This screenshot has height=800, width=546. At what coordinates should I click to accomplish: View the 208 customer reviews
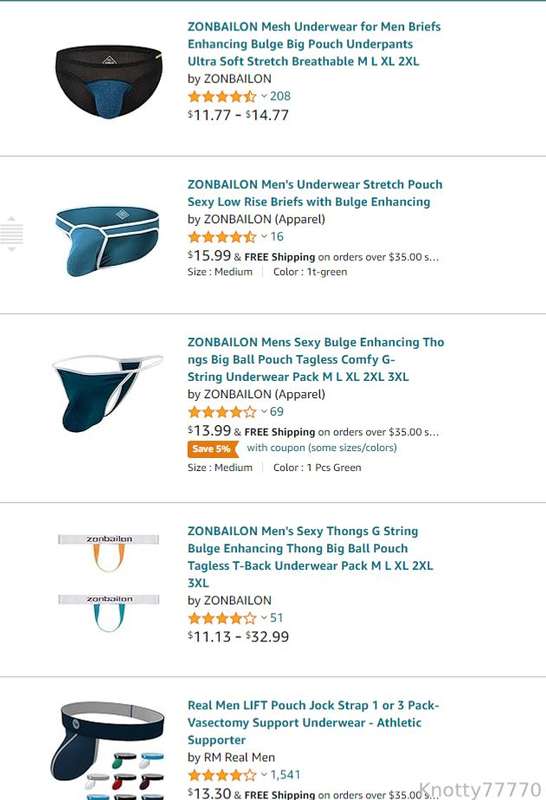coord(280,96)
